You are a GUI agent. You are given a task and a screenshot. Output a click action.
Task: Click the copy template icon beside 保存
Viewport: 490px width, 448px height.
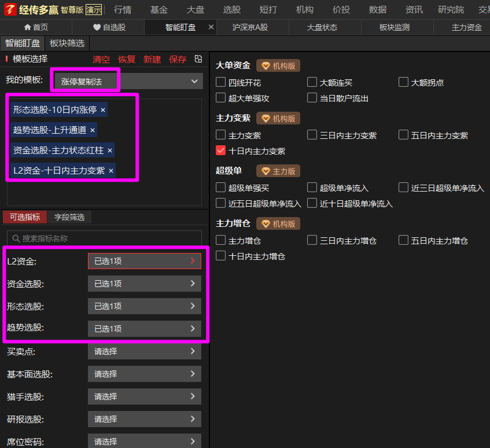198,59
